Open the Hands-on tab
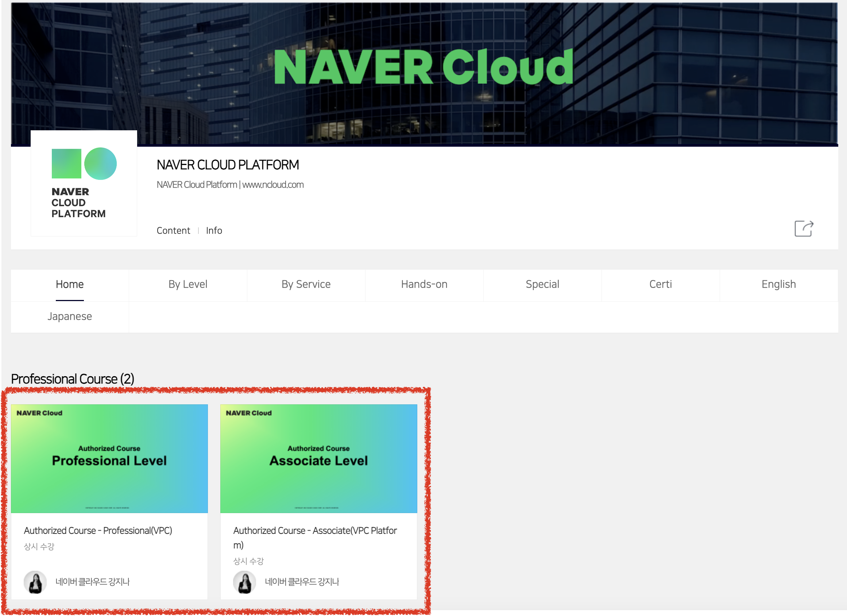Viewport: 847px width, 616px height. click(424, 284)
